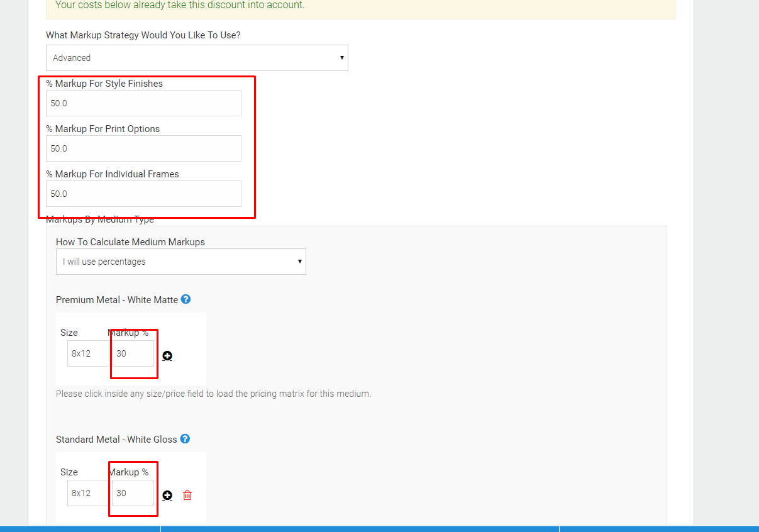Click the "% Markup For Print Options" label
Image resolution: width=759 pixels, height=532 pixels.
coord(103,129)
